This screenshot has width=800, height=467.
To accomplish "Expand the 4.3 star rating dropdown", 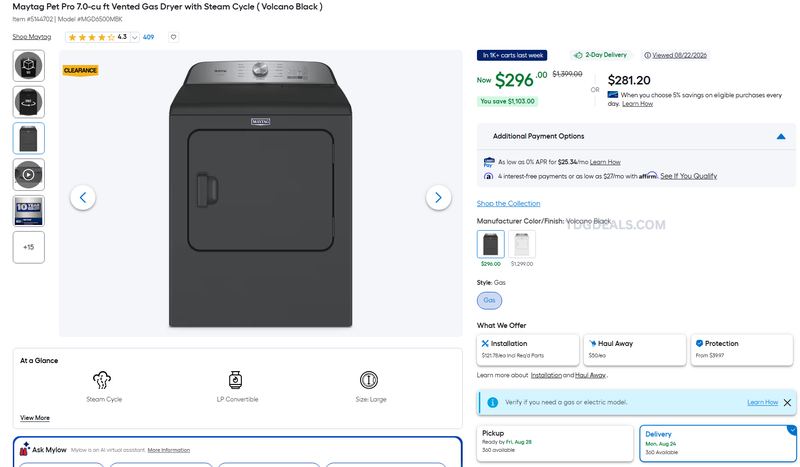I will [x=134, y=37].
